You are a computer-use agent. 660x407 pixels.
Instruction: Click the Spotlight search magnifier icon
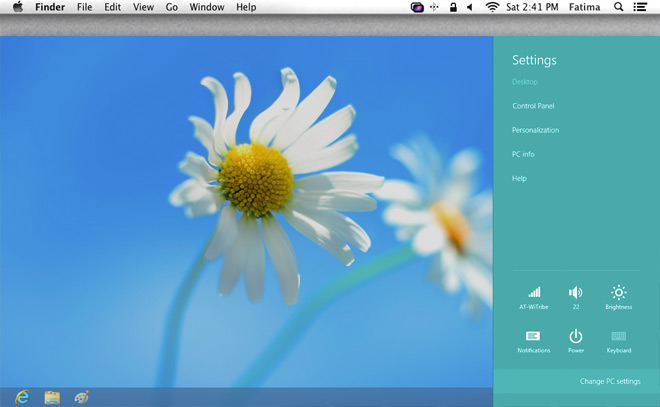618,7
